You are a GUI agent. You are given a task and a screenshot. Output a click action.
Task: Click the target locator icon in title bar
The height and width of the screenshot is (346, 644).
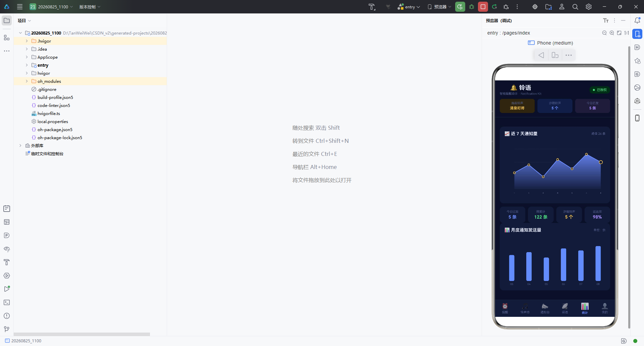coord(535,7)
